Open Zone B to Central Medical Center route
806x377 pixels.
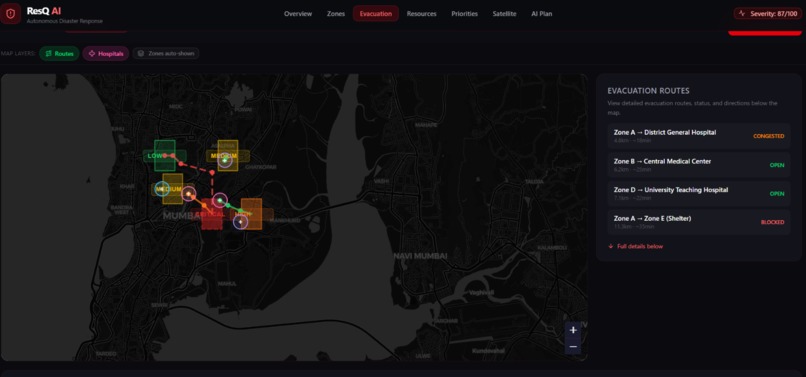[699, 165]
